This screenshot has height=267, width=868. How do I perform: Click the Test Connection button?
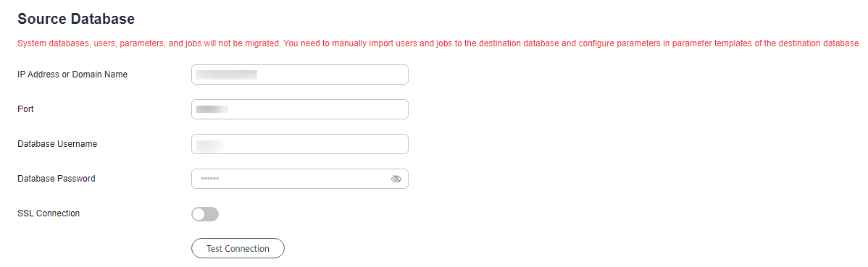238,249
